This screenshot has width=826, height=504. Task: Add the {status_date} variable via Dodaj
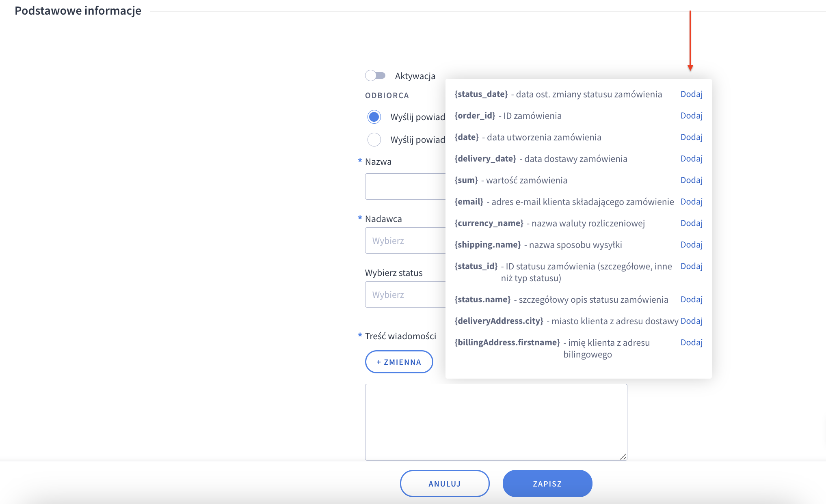(691, 94)
